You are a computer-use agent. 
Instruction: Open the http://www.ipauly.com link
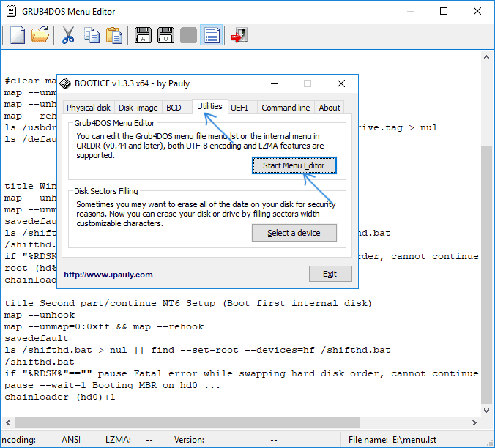point(108,275)
